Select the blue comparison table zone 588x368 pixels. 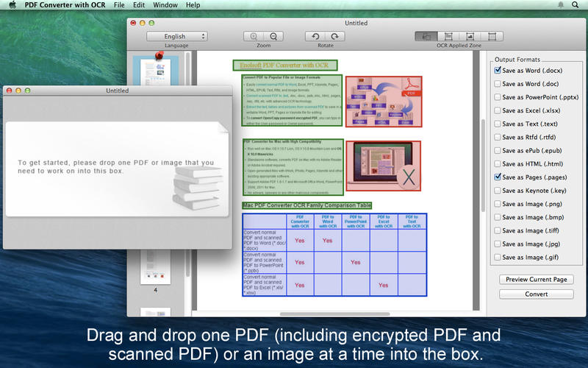[334, 255]
